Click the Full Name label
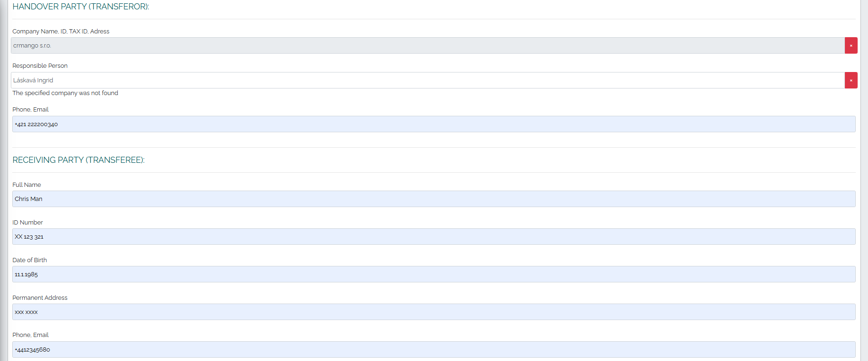Image resolution: width=868 pixels, height=361 pixels. pyautogui.click(x=27, y=185)
